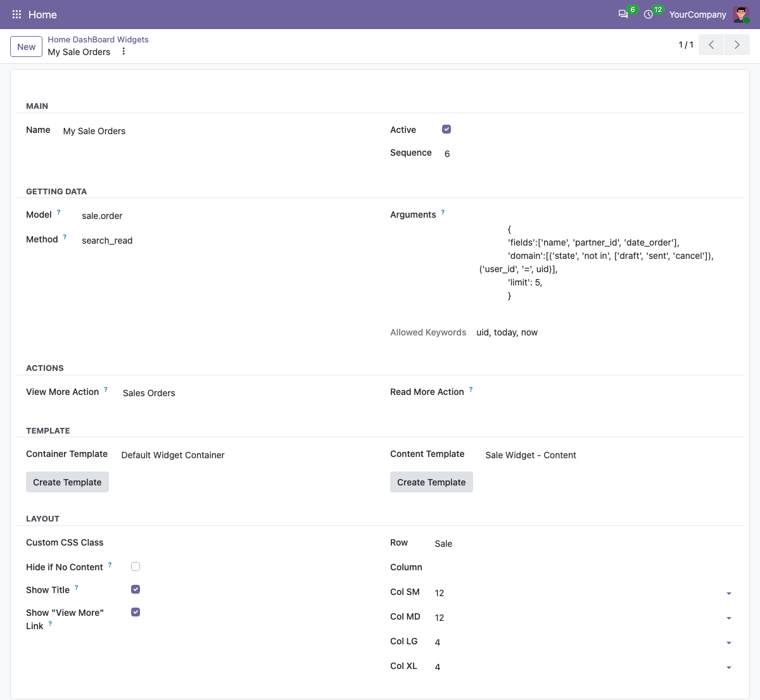This screenshot has width=760, height=700.
Task: Enable Hide if No Content checkbox
Action: [136, 566]
